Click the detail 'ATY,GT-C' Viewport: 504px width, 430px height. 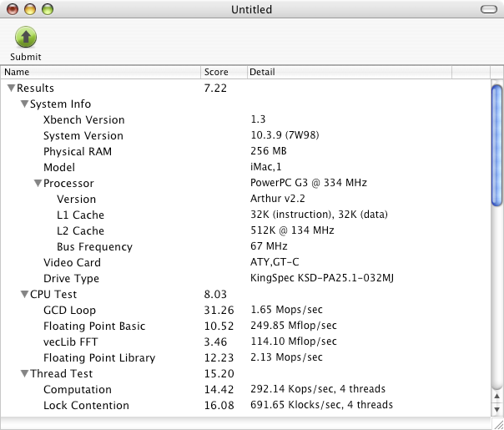tap(275, 262)
